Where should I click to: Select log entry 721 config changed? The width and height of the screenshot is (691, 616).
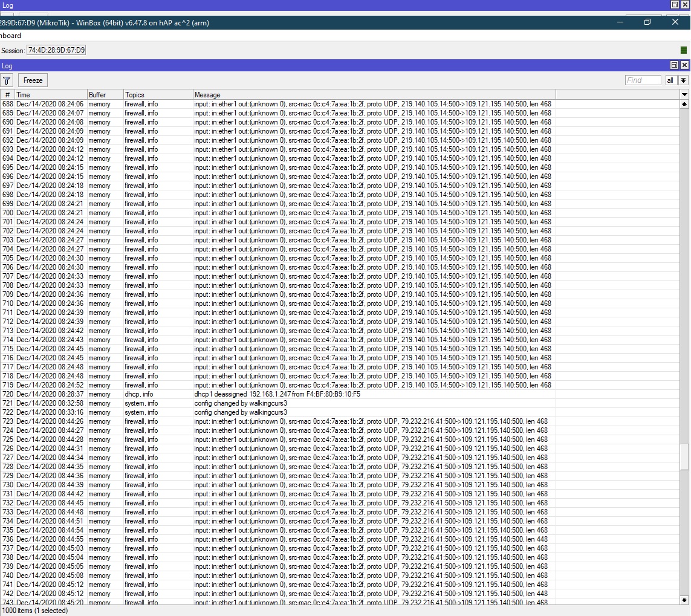(241, 403)
